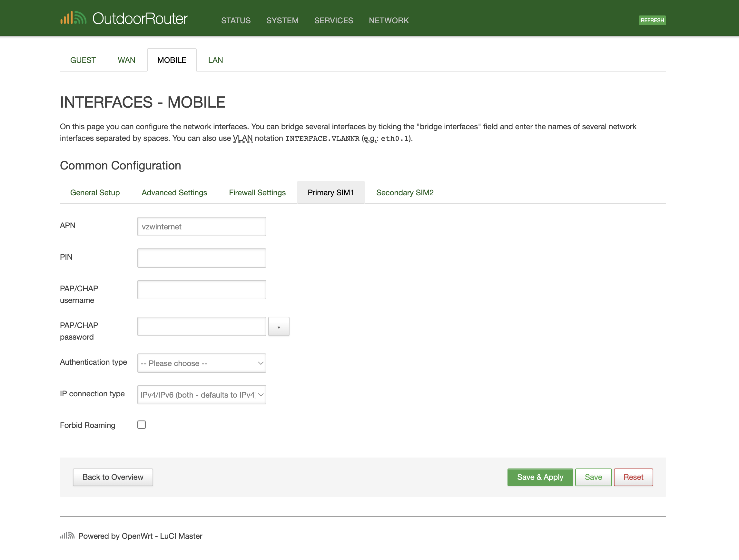Open the Authentication type dropdown

coord(202,363)
